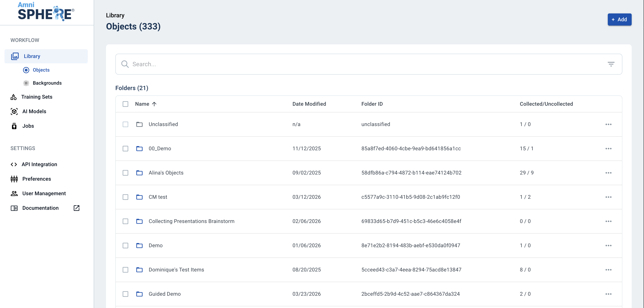
Task: Open the 00_Demo folder icon
Action: click(139, 149)
